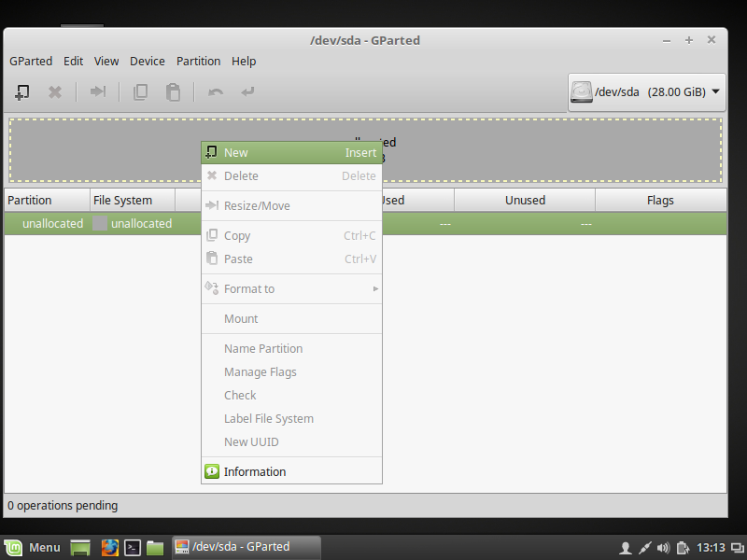This screenshot has width=747, height=560.
Task: Click the gray unallocated file system swatch
Action: click(100, 224)
